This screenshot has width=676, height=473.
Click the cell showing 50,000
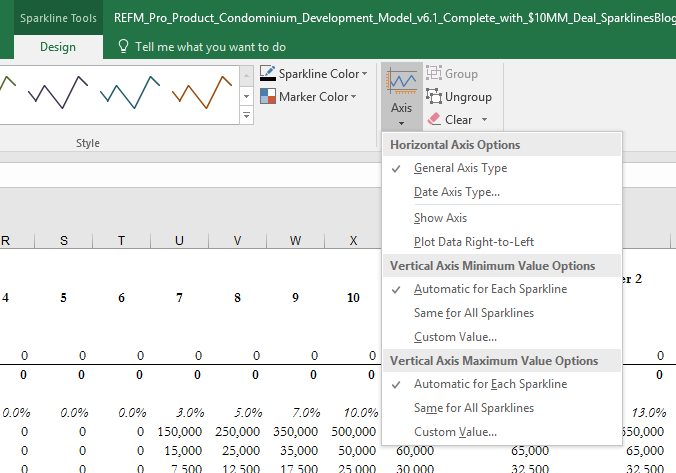(357, 451)
